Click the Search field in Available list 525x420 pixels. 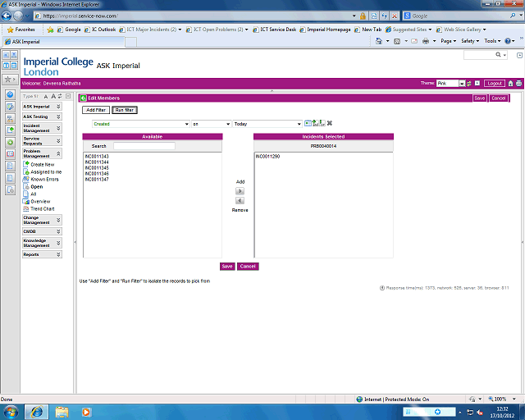[x=144, y=146]
